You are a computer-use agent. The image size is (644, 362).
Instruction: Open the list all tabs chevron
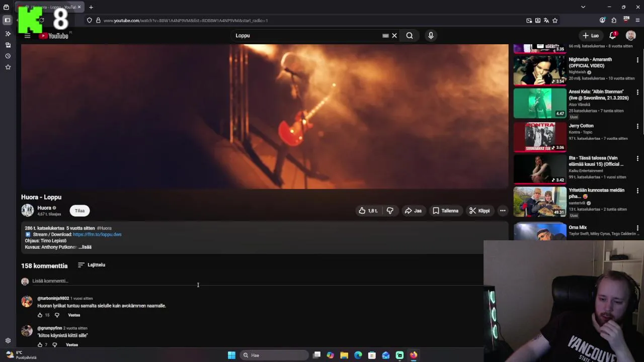[x=583, y=7]
